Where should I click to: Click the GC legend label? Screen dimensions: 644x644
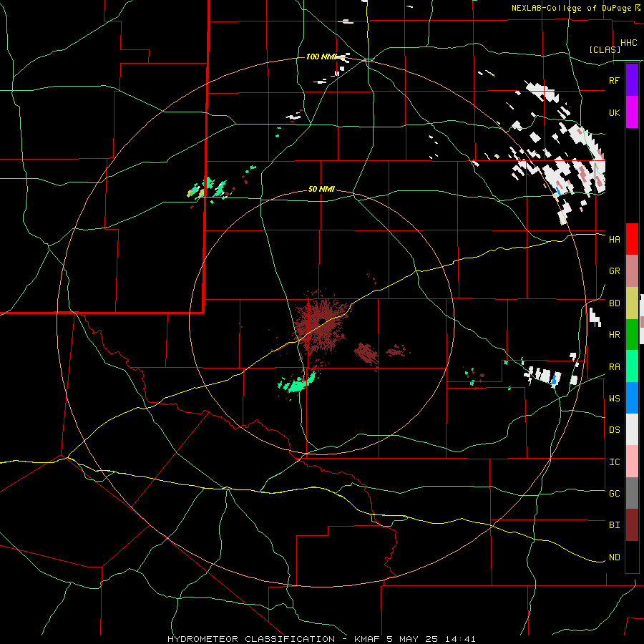[x=614, y=494]
